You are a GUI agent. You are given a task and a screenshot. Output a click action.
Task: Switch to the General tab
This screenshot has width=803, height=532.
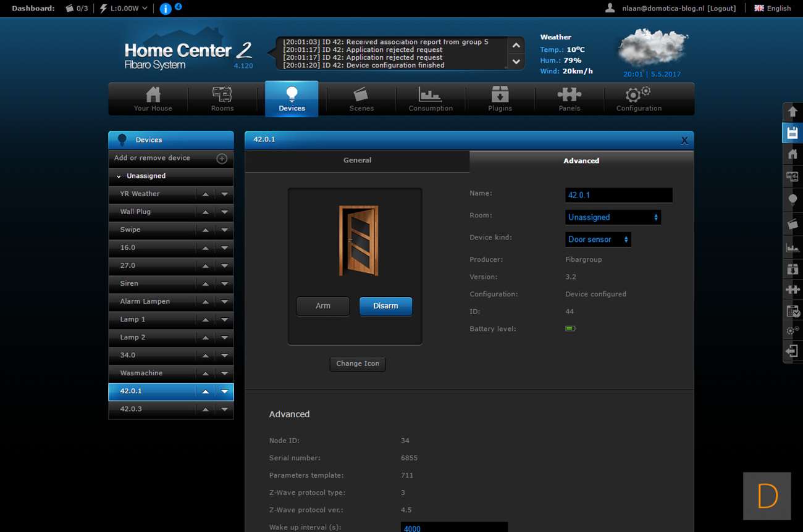point(357,160)
